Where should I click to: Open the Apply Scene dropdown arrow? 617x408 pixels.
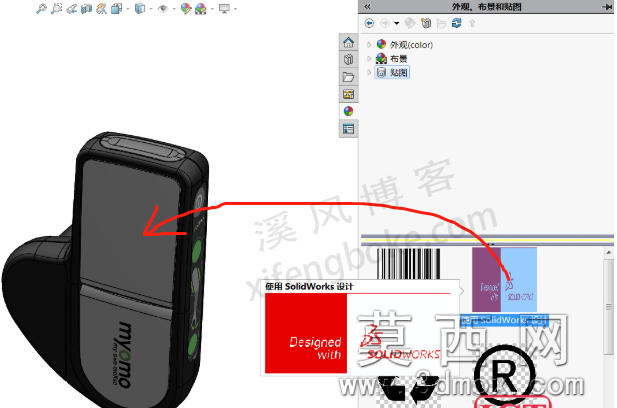pyautogui.click(x=212, y=9)
